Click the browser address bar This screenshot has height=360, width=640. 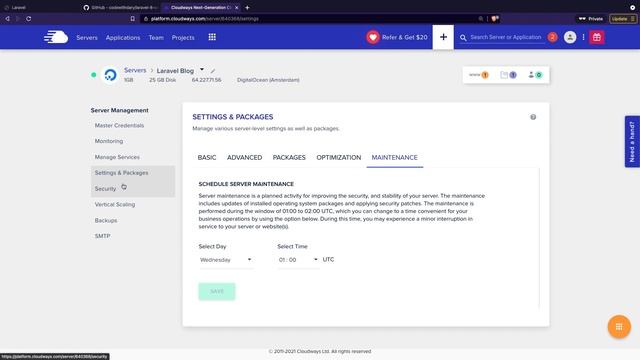click(x=310, y=19)
